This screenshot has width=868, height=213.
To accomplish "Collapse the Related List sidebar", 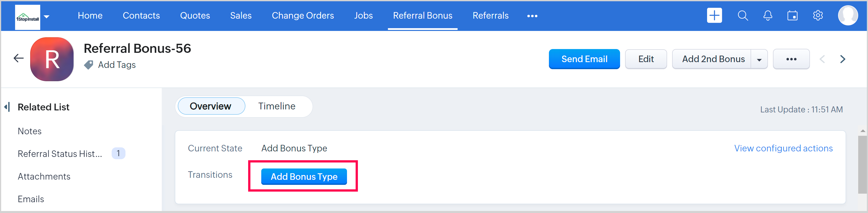I will [7, 107].
